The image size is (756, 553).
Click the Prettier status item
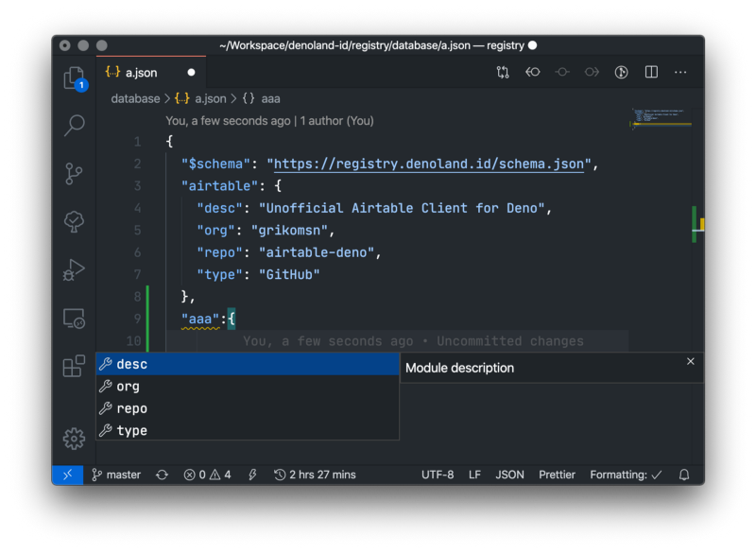point(557,475)
